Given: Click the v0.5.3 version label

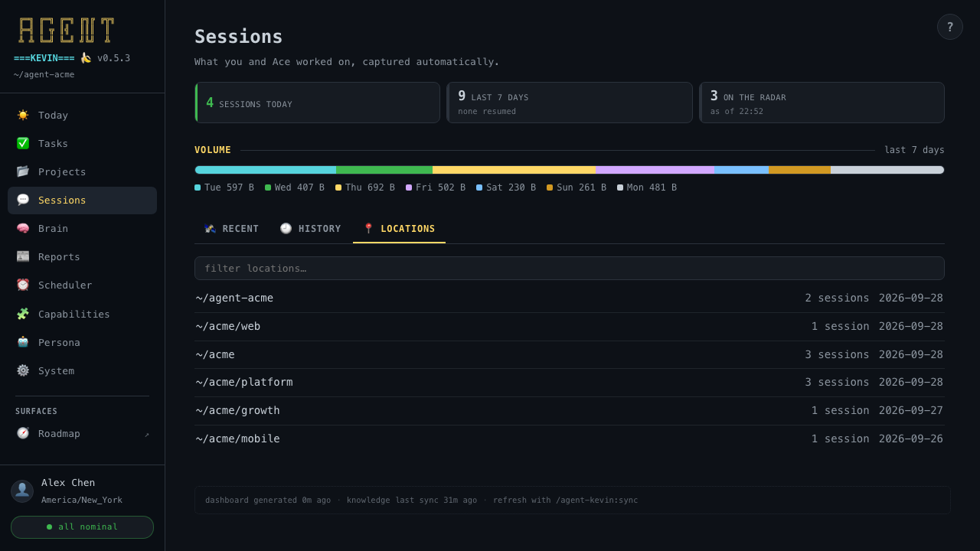Looking at the screenshot, I should click(113, 58).
